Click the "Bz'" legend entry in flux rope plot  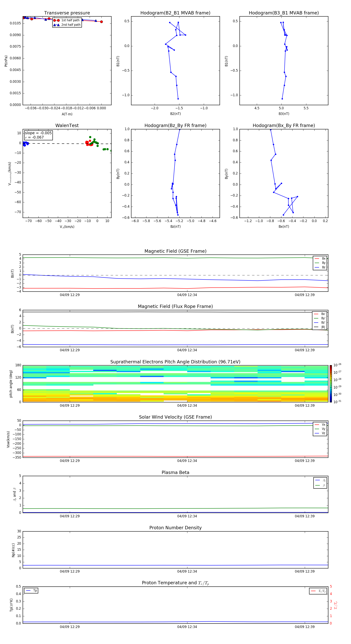[320, 323]
